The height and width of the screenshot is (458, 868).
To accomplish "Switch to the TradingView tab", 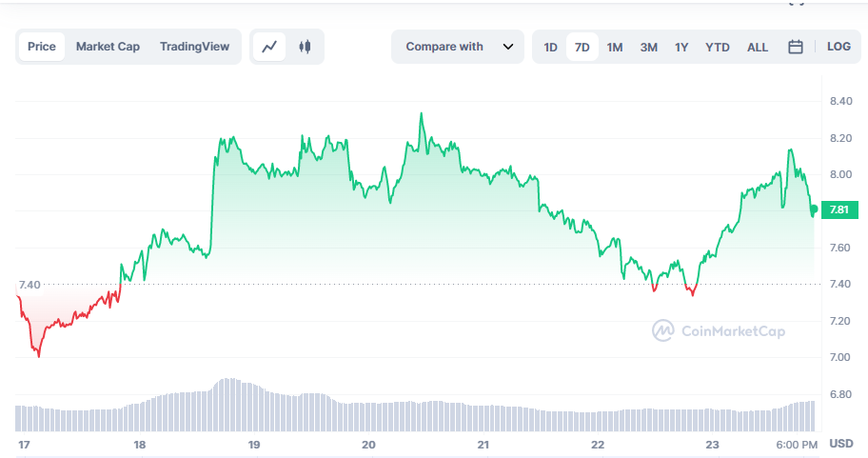I will coord(194,47).
